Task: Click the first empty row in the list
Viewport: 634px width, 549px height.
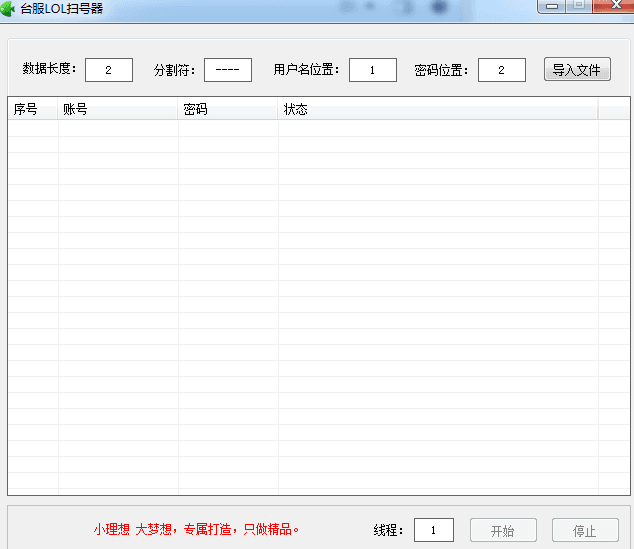Action: pos(300,128)
